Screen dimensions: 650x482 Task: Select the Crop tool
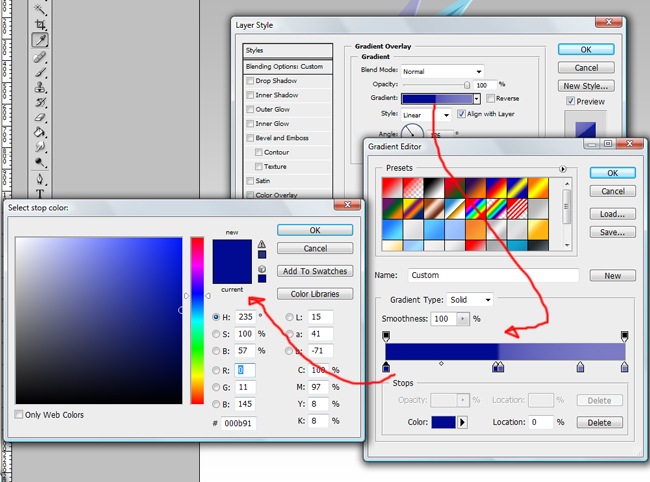pos(41,24)
